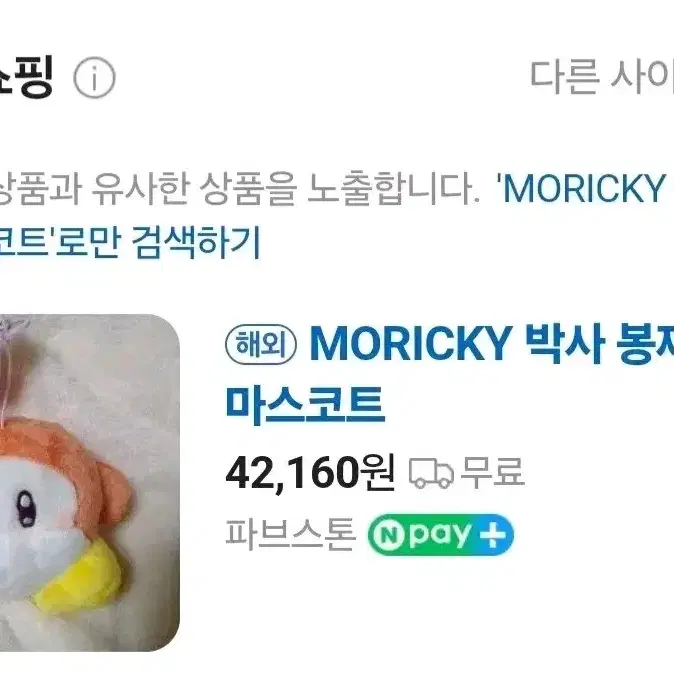Click the 마스코트 line of product title
The width and height of the screenshot is (674, 674).
pyautogui.click(x=305, y=405)
